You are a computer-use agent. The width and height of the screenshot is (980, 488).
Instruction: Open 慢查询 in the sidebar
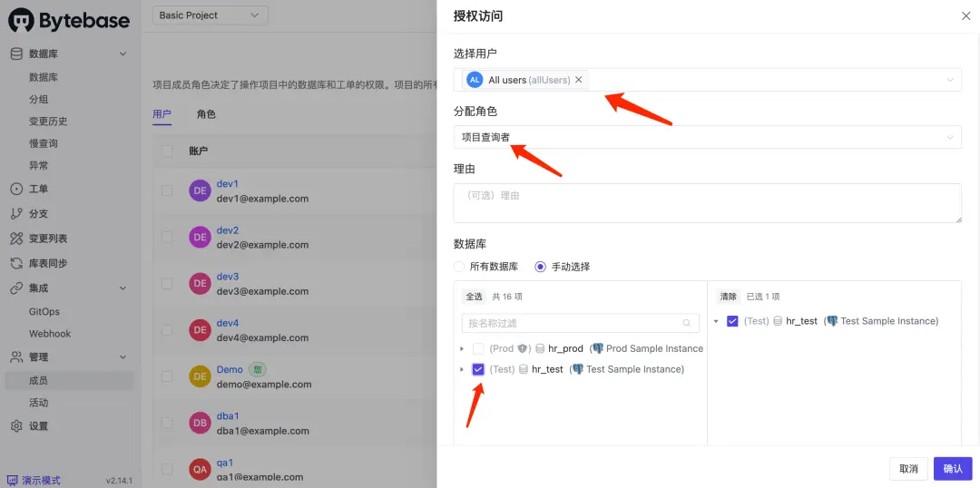44,143
